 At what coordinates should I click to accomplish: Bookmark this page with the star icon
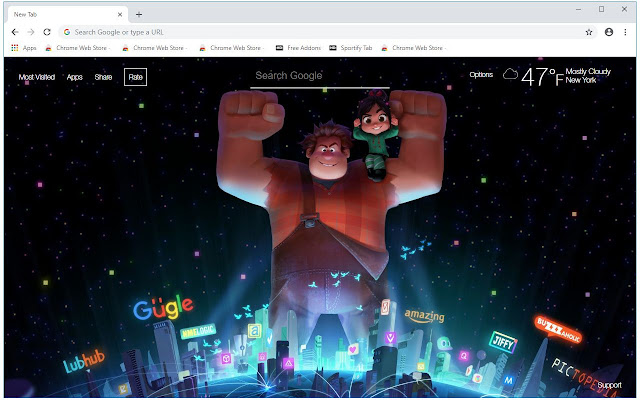click(589, 32)
